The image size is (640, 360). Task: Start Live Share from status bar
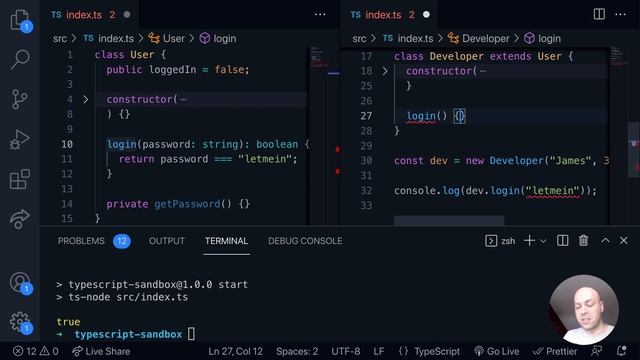[101, 351]
